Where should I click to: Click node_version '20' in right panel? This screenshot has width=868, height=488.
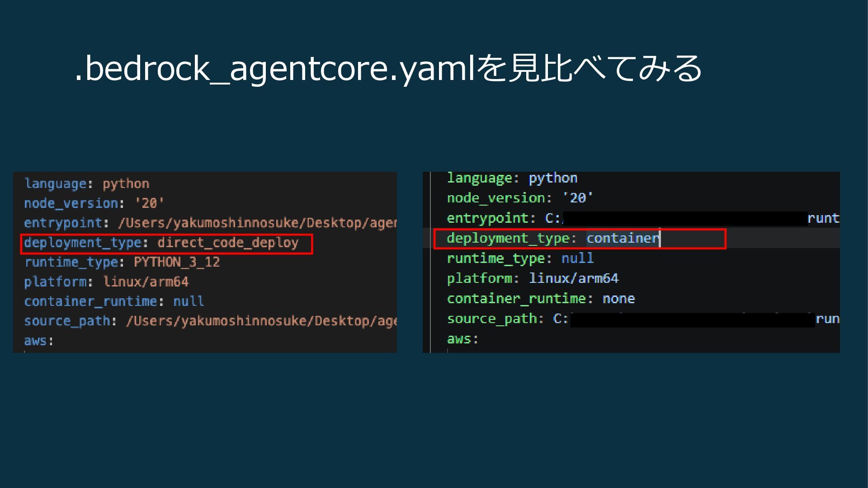pyautogui.click(x=519, y=198)
